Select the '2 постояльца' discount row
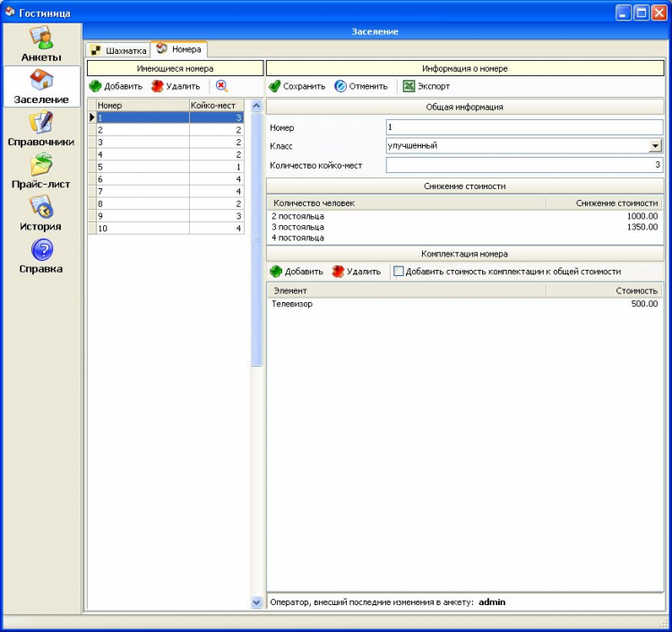 tap(465, 216)
